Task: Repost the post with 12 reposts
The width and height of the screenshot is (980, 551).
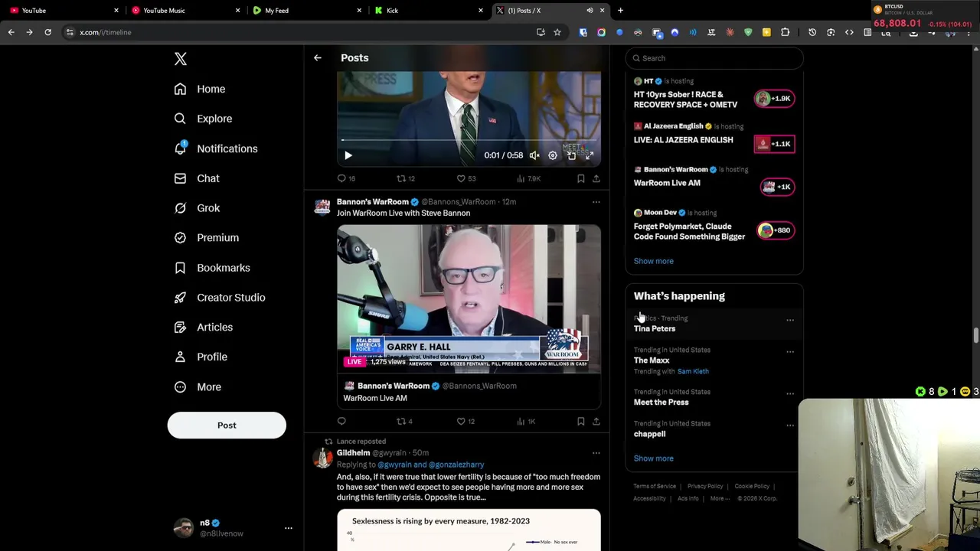Action: tap(406, 178)
